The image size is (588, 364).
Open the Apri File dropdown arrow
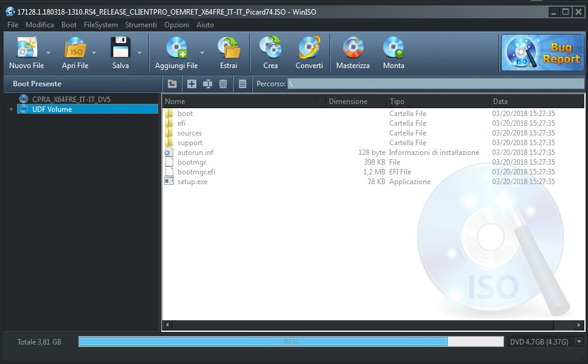tap(94, 53)
